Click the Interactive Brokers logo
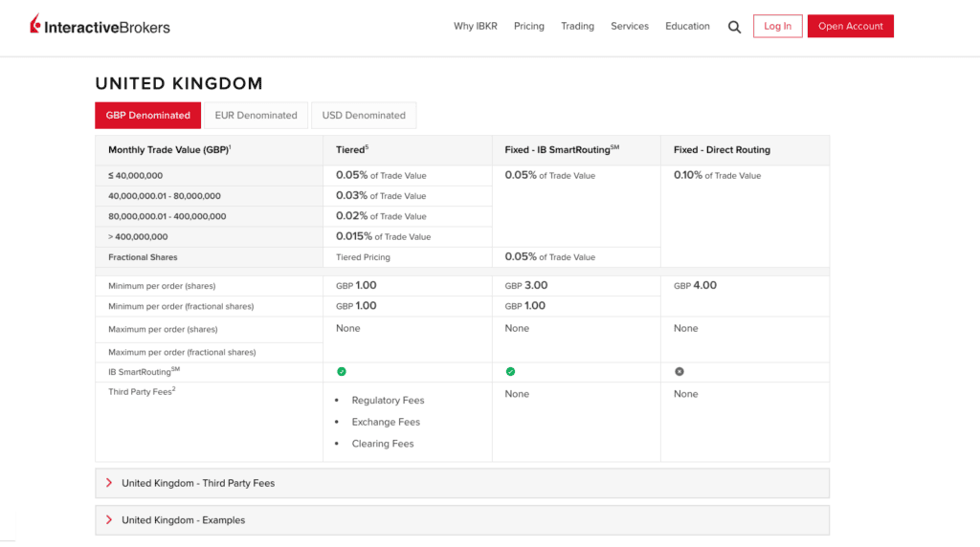Viewport: 980px width, 547px height. (x=100, y=25)
